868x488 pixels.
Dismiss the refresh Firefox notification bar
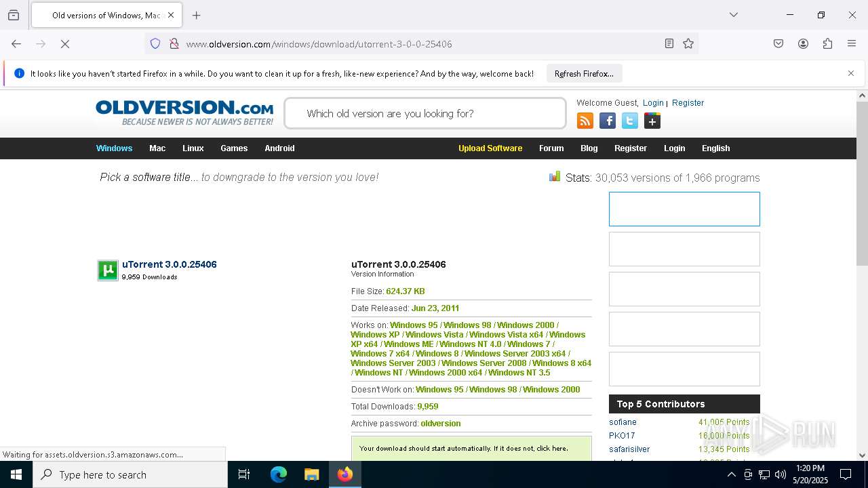click(x=850, y=73)
